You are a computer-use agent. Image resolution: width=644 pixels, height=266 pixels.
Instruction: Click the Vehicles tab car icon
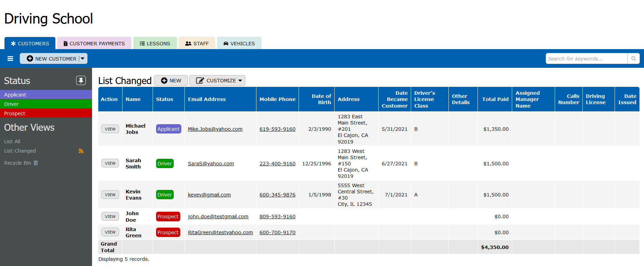226,44
